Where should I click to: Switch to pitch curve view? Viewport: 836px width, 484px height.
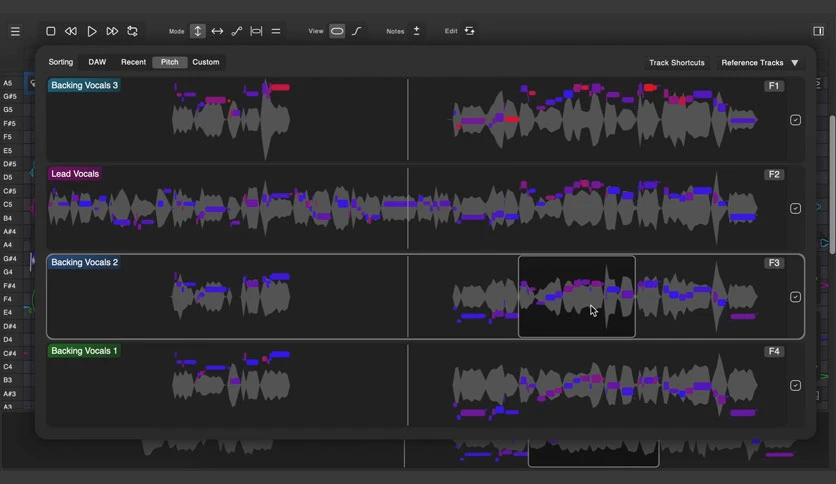tap(357, 31)
